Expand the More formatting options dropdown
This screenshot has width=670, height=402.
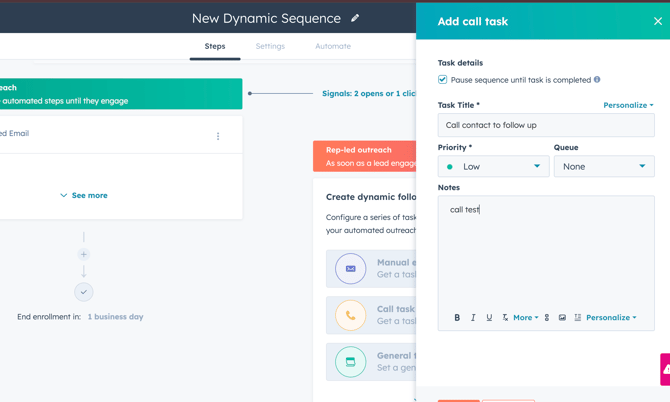tap(525, 318)
